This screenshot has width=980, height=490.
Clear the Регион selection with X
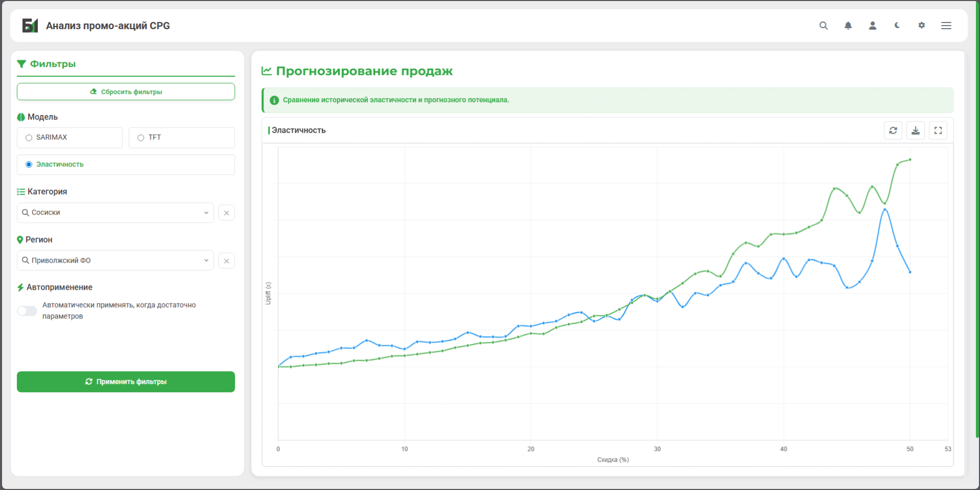pos(227,261)
